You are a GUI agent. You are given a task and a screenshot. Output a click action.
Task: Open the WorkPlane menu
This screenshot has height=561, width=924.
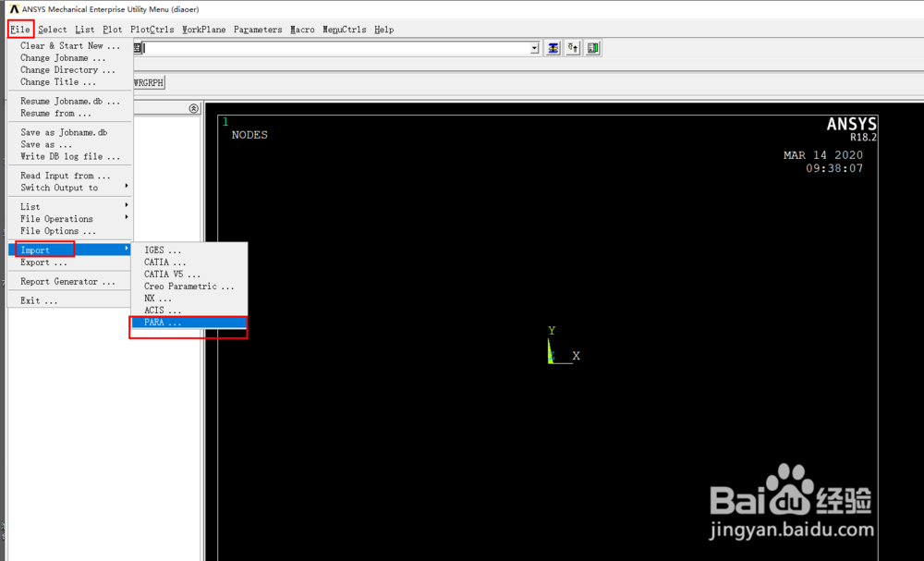203,30
